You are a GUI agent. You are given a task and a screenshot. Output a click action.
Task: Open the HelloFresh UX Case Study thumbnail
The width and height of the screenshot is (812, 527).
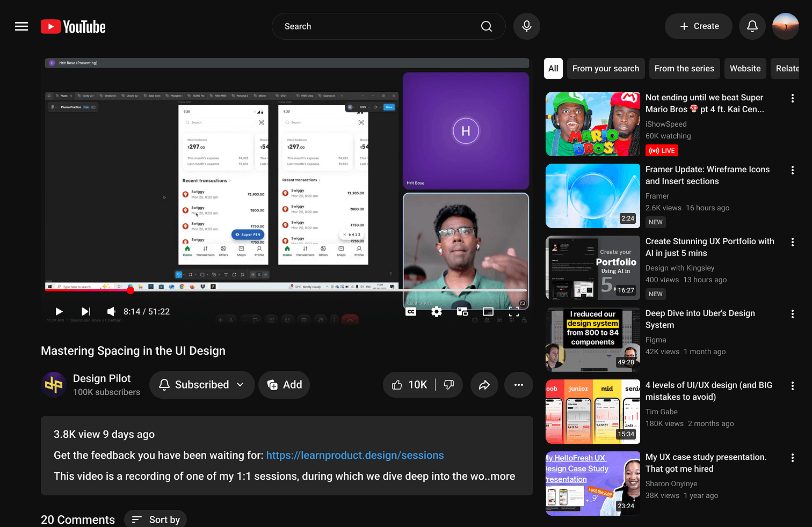[x=593, y=484]
